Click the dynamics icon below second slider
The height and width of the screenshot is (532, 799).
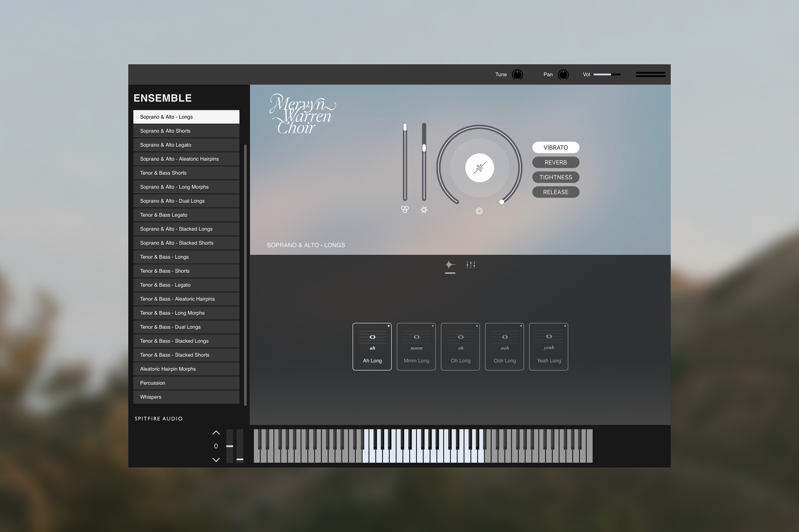pos(424,210)
